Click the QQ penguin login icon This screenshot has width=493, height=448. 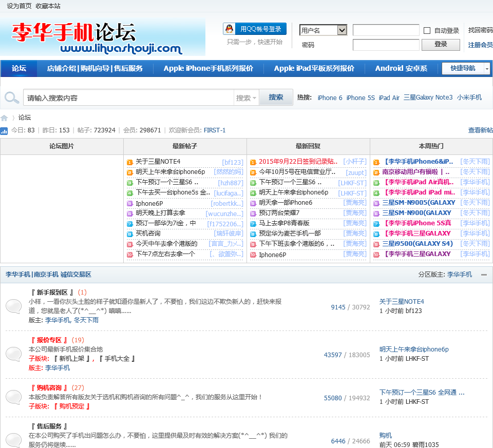point(230,29)
